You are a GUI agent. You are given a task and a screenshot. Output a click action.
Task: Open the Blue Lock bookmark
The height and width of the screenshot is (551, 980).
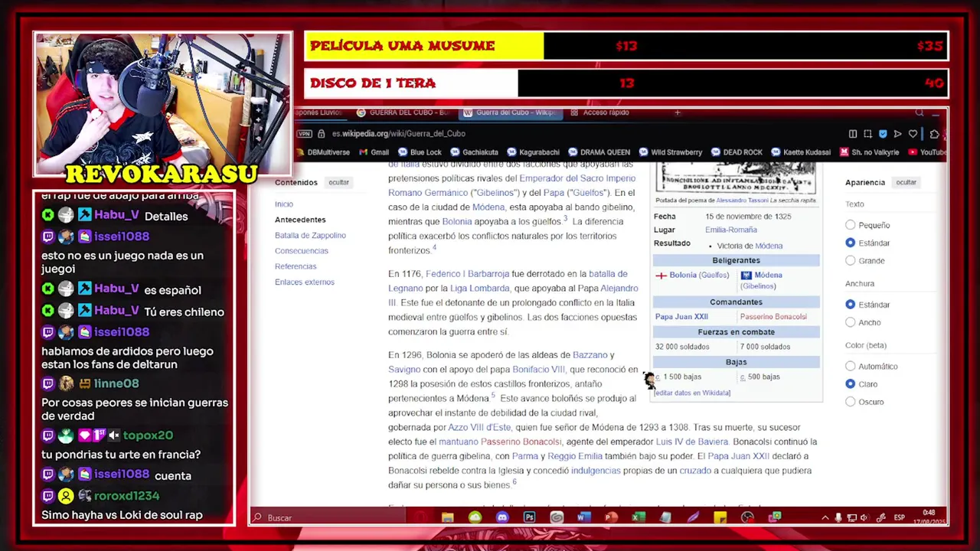pos(420,152)
